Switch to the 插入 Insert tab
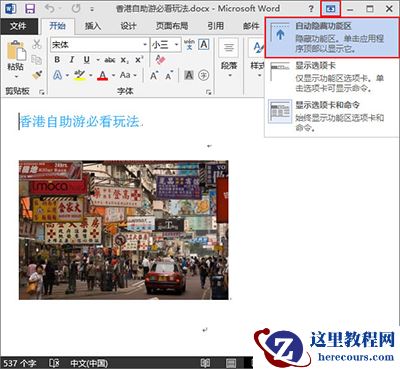The height and width of the screenshot is (369, 400). (93, 26)
